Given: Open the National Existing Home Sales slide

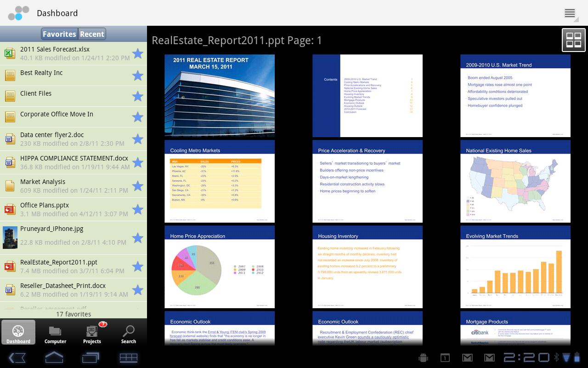Looking at the screenshot, I should (515, 181).
